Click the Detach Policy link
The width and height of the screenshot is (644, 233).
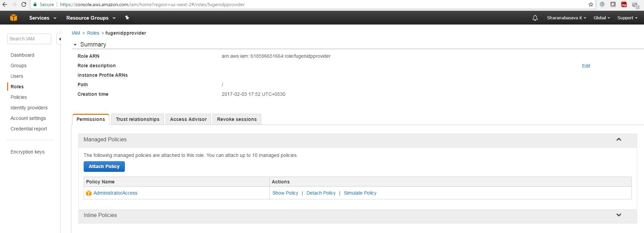tap(321, 193)
